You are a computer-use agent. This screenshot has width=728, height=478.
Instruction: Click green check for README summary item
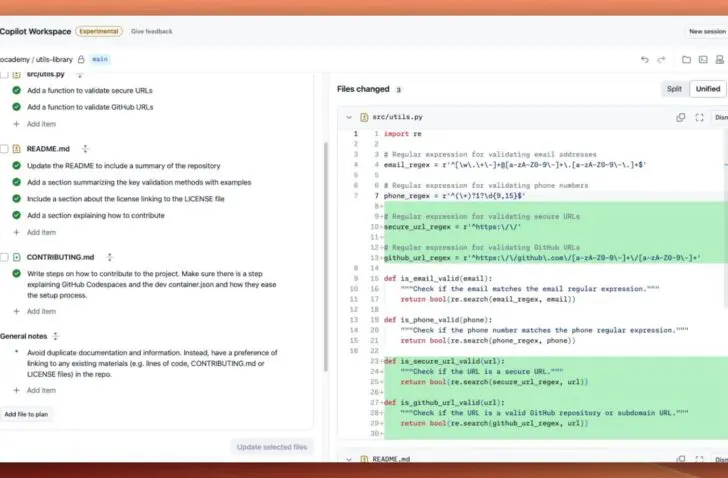click(x=17, y=166)
